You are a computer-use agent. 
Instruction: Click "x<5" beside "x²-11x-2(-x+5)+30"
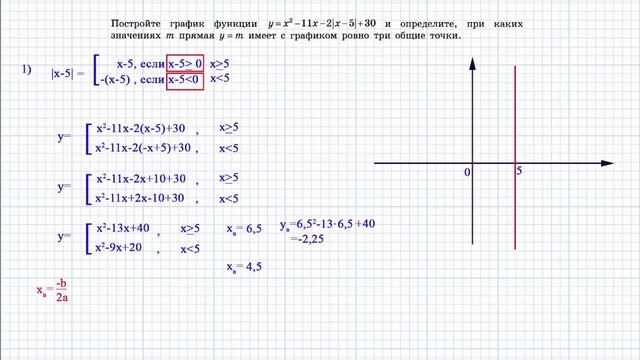coord(229,148)
